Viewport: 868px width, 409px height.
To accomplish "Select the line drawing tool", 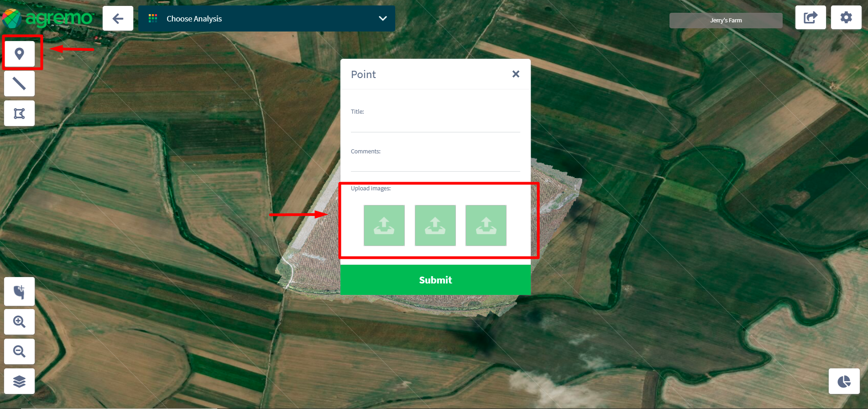I will coord(19,84).
